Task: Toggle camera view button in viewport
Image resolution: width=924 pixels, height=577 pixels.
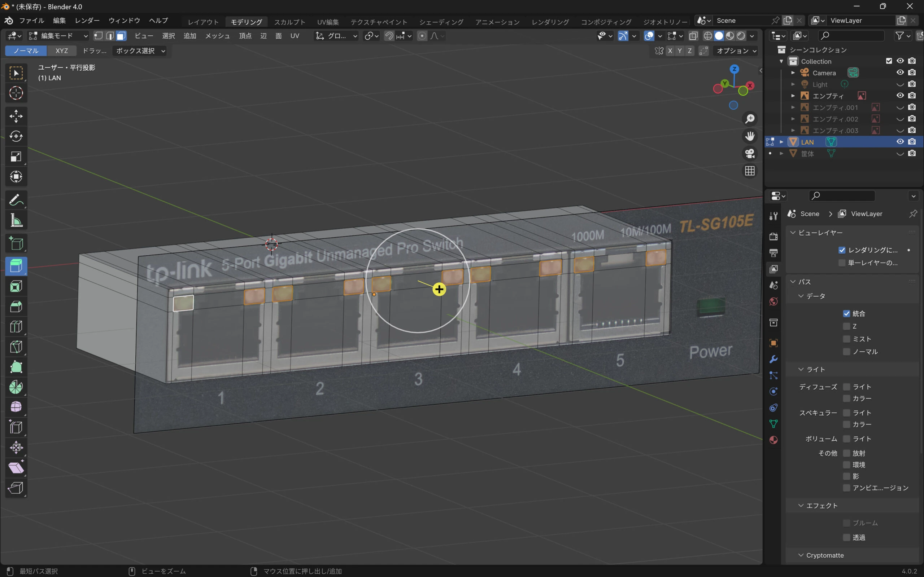Action: coord(750,153)
